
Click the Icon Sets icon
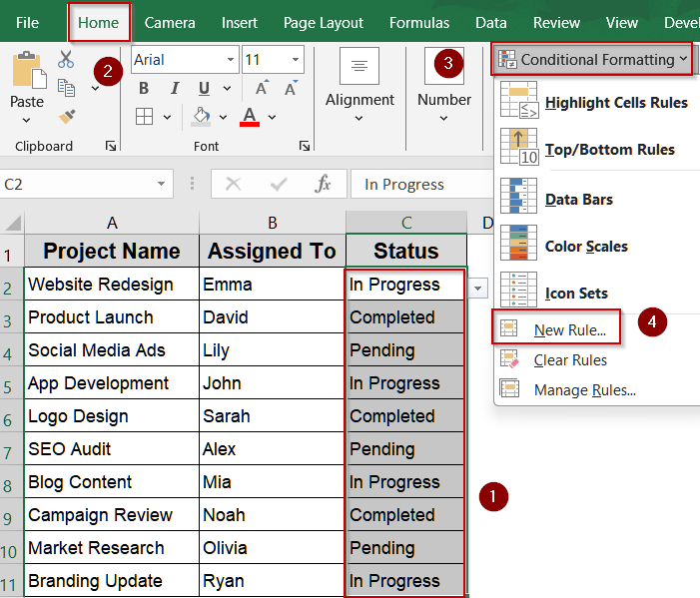pos(518,290)
